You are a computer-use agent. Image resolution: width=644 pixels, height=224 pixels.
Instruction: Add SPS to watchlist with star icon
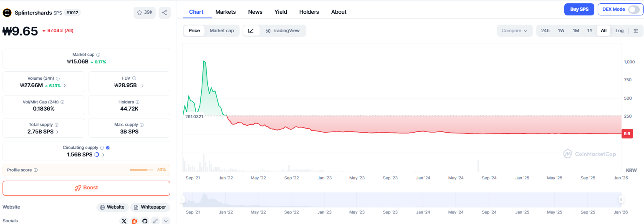click(x=144, y=13)
